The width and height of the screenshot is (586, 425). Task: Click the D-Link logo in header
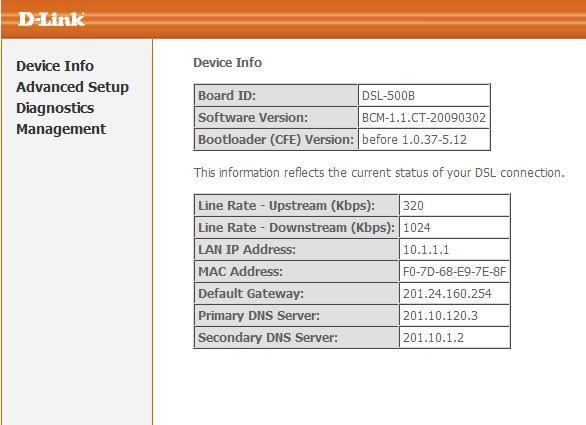[51, 19]
